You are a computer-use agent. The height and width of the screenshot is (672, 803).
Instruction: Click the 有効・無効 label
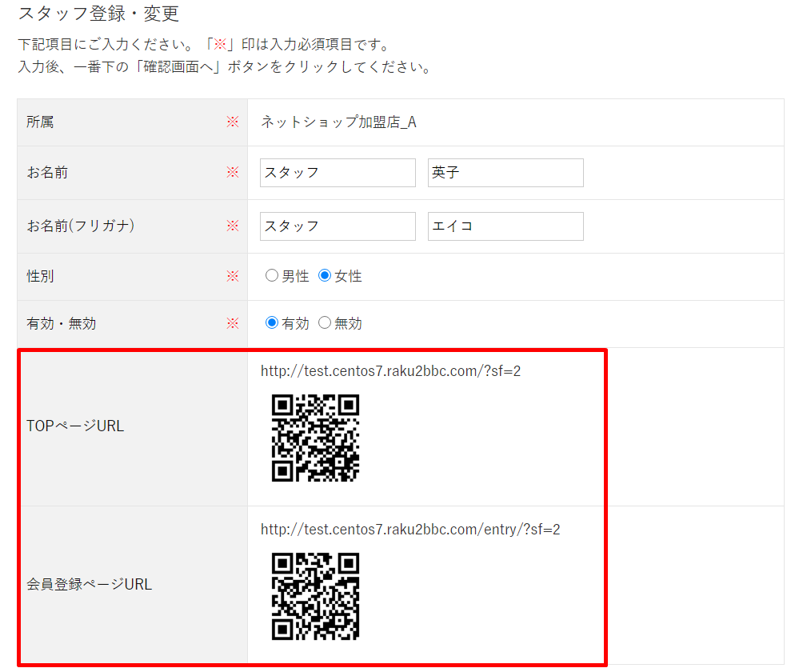coord(61,323)
